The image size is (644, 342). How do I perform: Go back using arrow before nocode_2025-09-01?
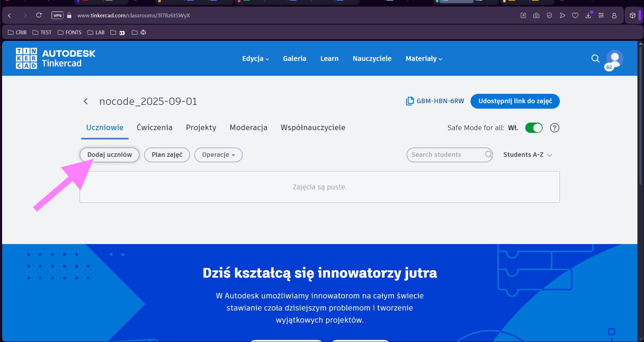(86, 101)
